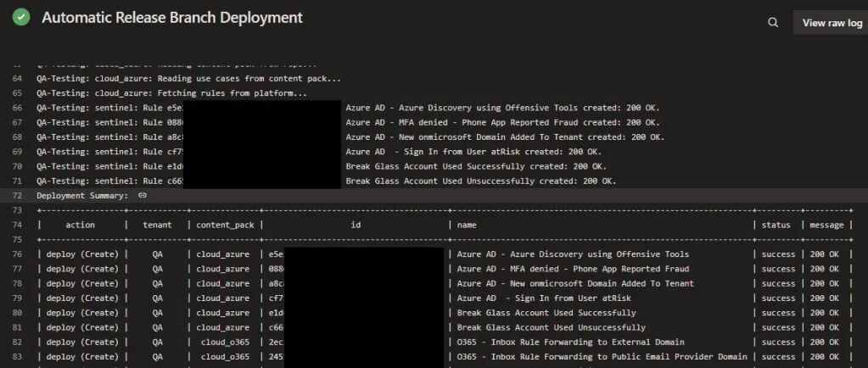Select the 'Automatic Release Branch Deployment' title
Viewport: 868px width, 368px height.
tap(172, 18)
